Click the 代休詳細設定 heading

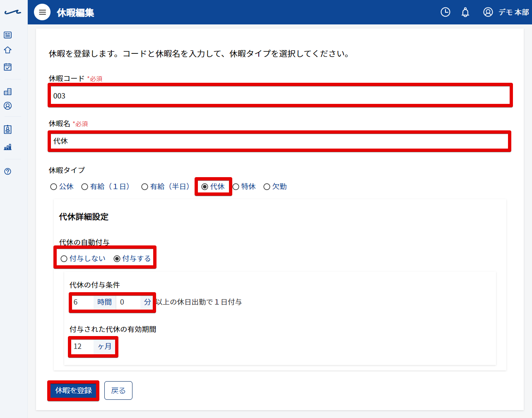pyautogui.click(x=84, y=217)
